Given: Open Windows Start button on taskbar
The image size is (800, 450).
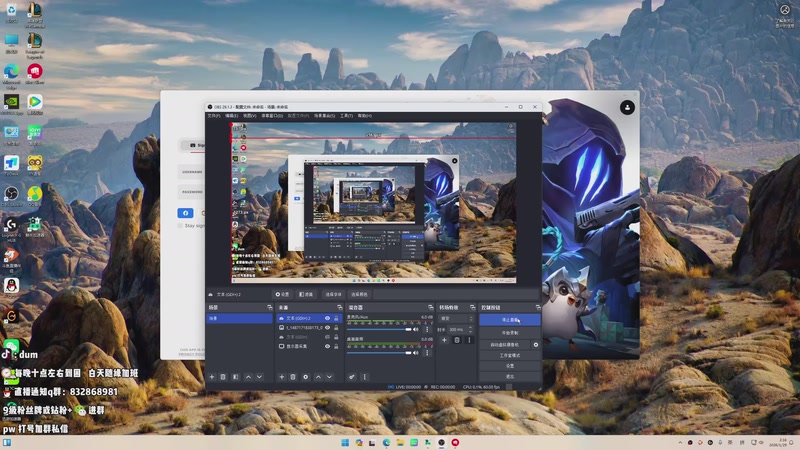Looking at the screenshot, I should click(345, 442).
